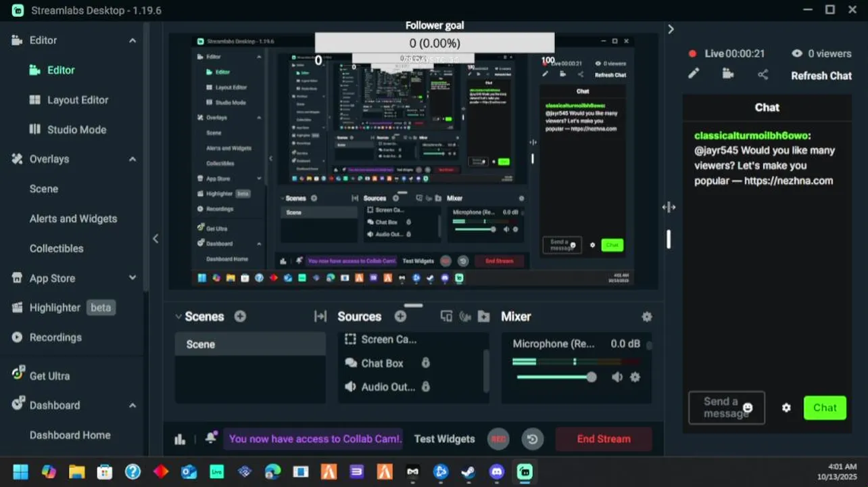Click the Mixer panel scrollbar
Screen dimensions: 868x487
[x=649, y=346]
